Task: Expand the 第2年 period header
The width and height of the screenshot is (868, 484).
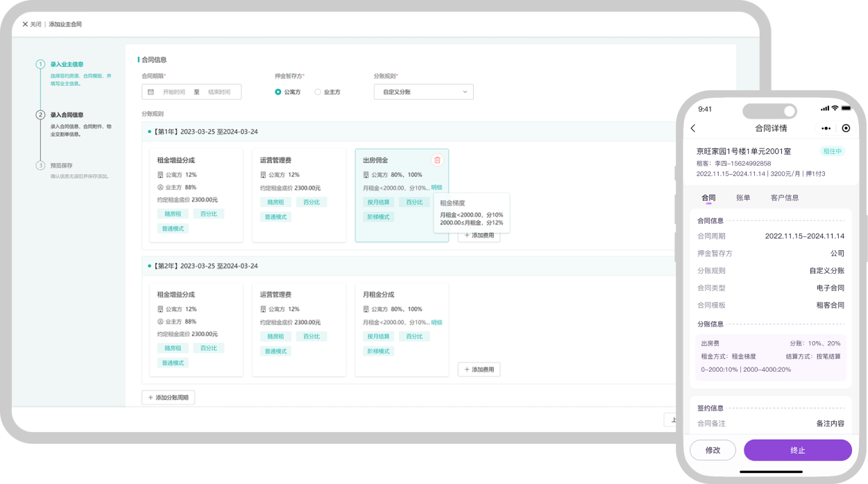Action: click(x=409, y=266)
